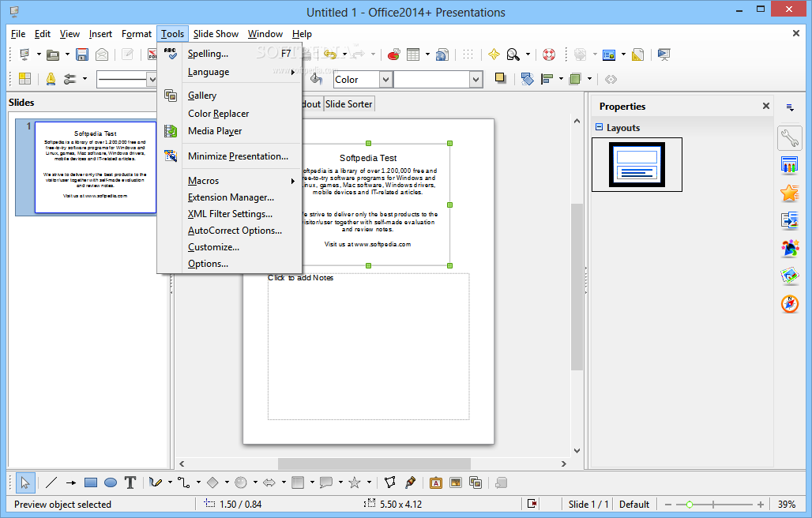This screenshot has width=812, height=518.
Task: Click the Slide Design ruler icon
Action: (638, 54)
